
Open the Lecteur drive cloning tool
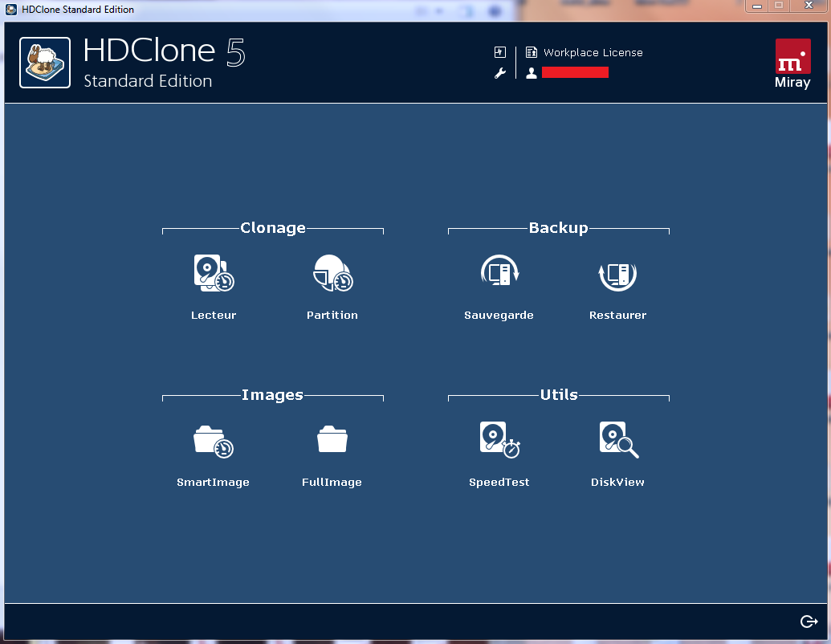[x=214, y=273]
